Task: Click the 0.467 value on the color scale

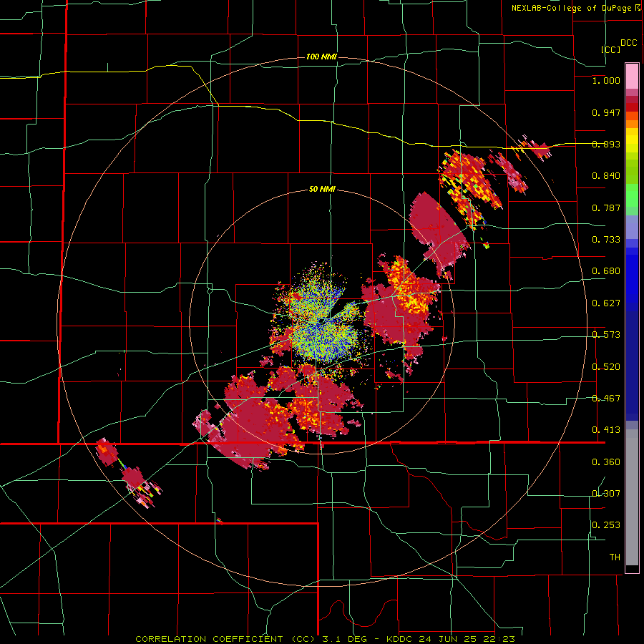Action: click(606, 399)
